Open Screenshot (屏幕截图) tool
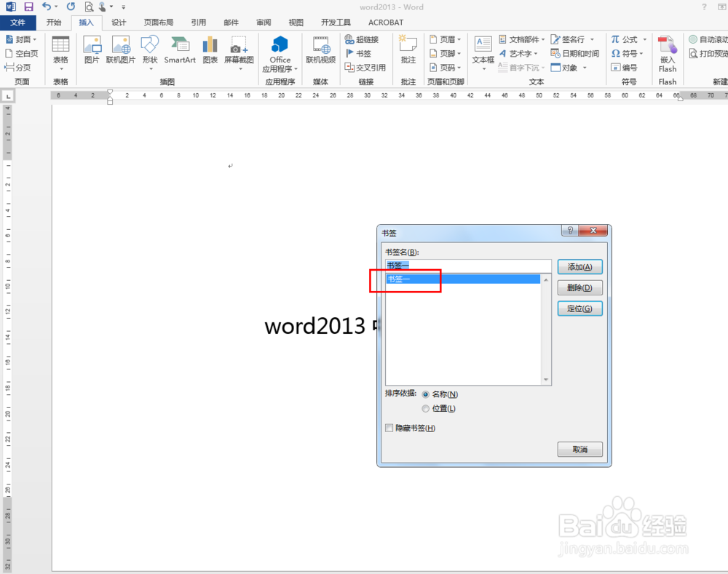 point(239,53)
